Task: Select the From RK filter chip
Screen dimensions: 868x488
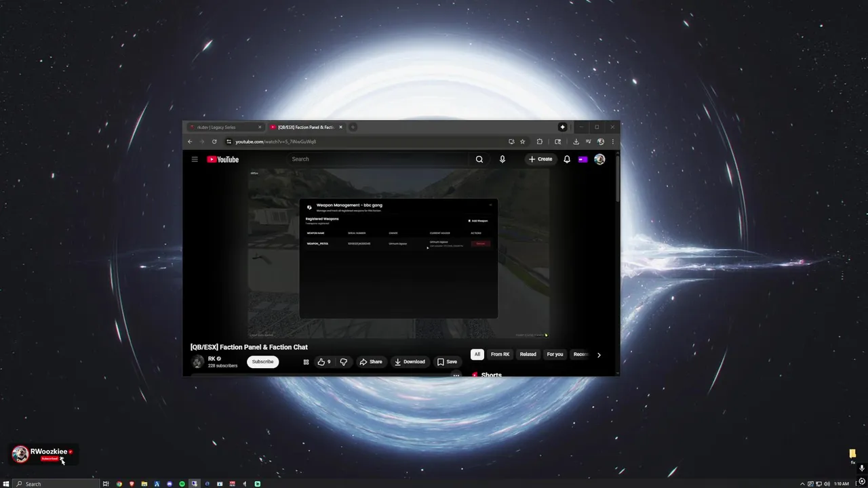Action: pyautogui.click(x=500, y=354)
